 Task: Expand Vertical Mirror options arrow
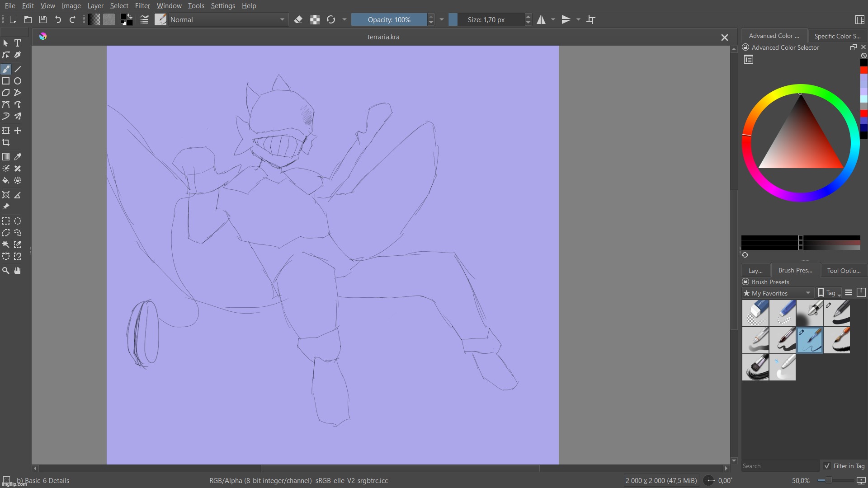[x=578, y=19]
